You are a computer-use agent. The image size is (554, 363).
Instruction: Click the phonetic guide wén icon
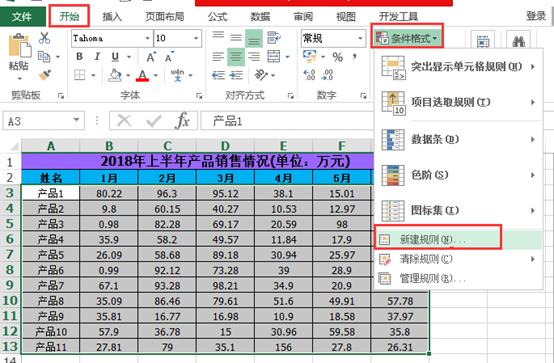177,75
